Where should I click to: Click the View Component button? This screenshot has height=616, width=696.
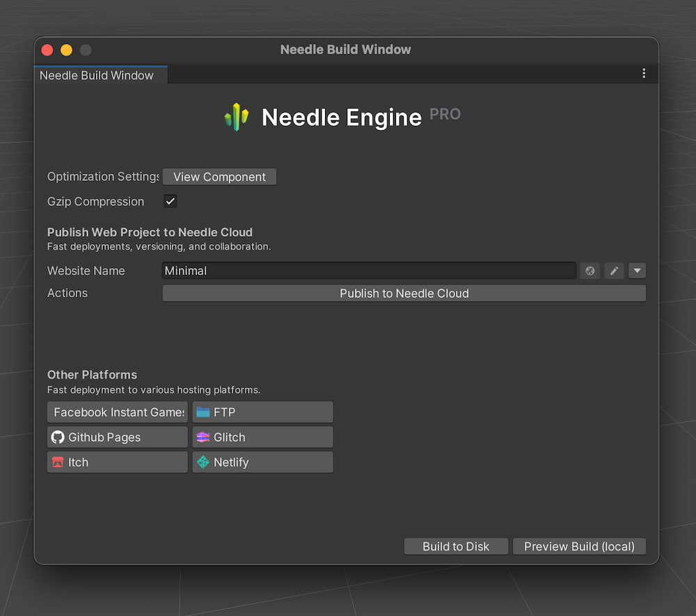click(x=219, y=177)
